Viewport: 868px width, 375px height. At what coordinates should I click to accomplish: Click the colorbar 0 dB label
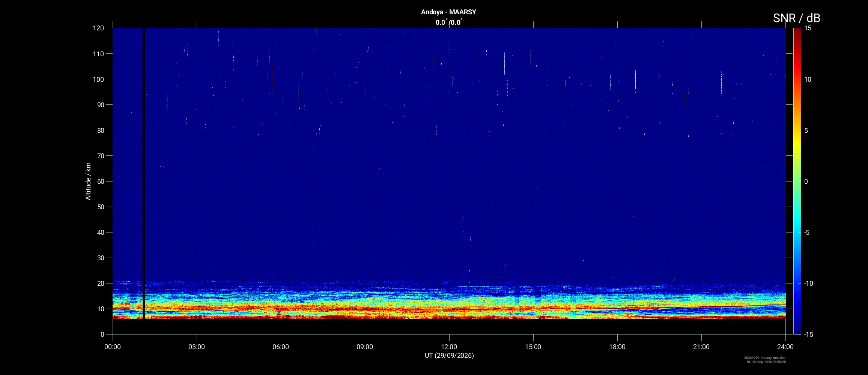[x=806, y=181]
